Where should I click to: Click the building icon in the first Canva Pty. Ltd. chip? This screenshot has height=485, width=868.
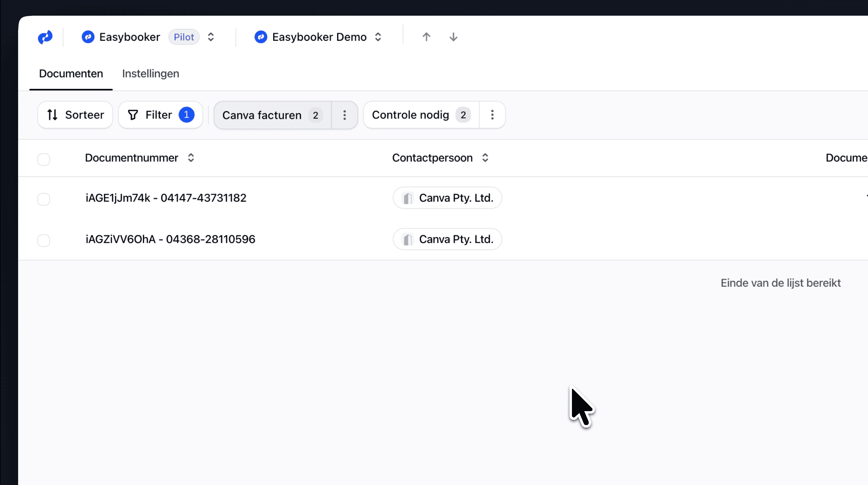click(408, 198)
